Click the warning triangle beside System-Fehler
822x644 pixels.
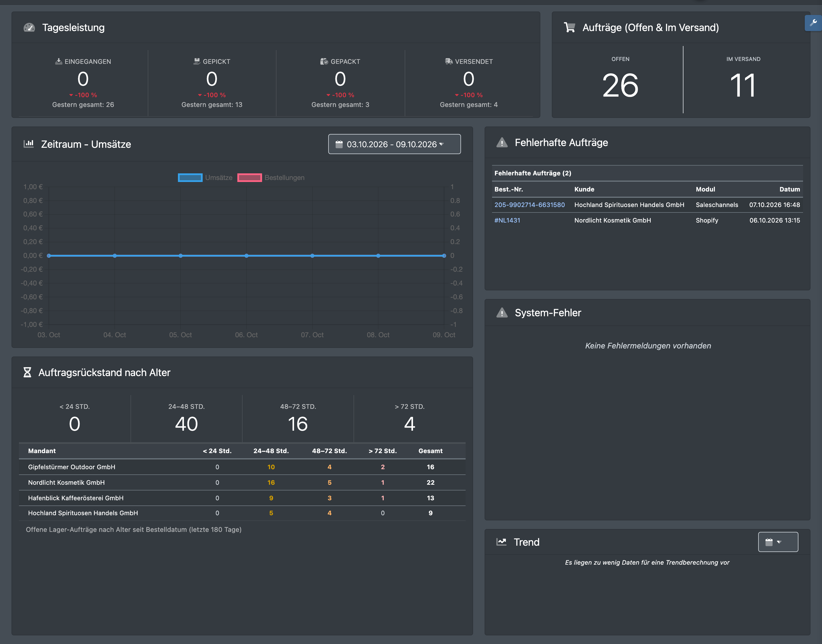pyautogui.click(x=502, y=313)
